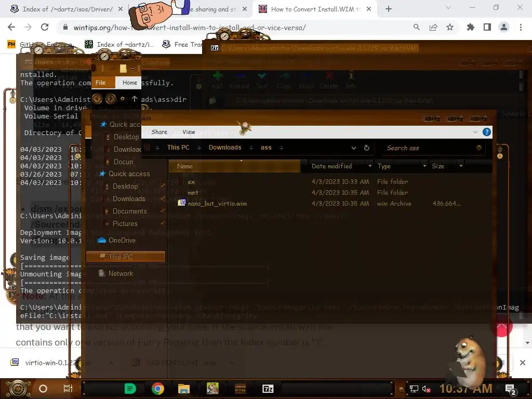
Task: Select the 'ex' folder row
Action: click(319, 182)
